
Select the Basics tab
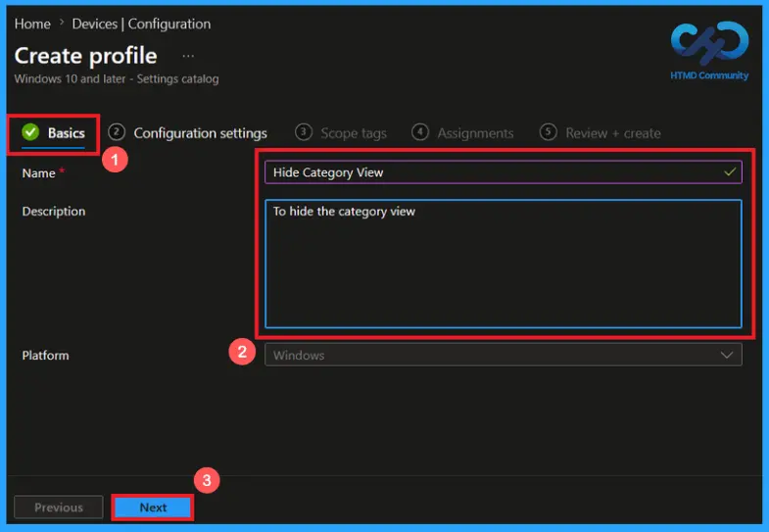54,133
